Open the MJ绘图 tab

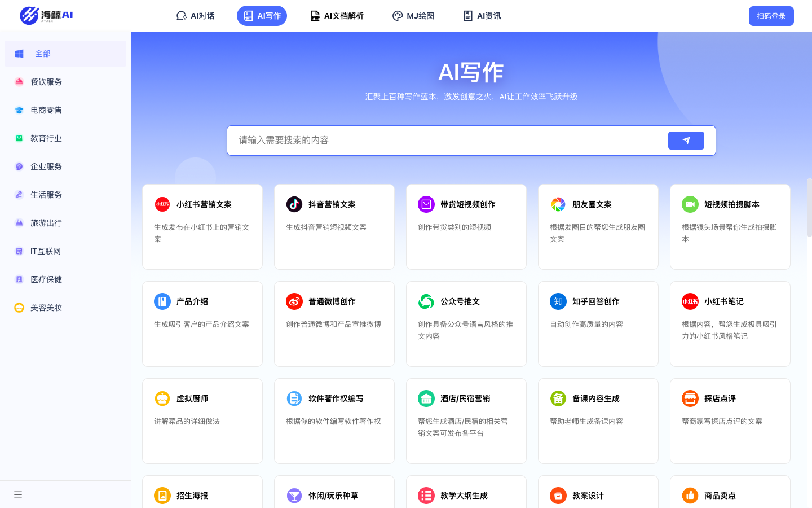coord(413,16)
